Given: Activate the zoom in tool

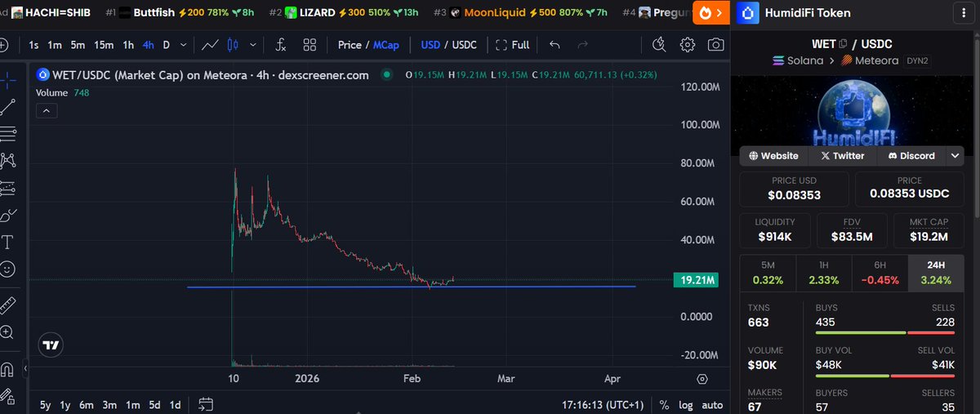Looking at the screenshot, I should (8, 332).
